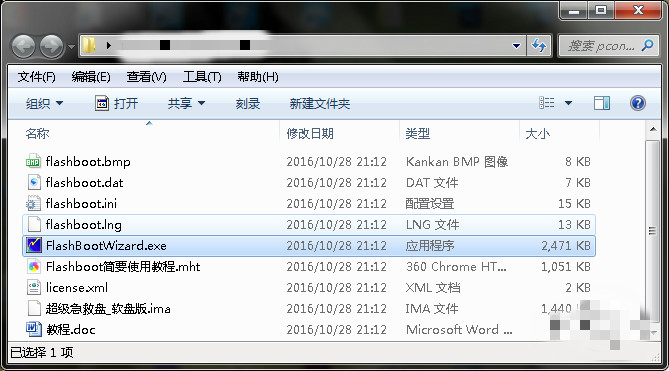Click 应用程序 type cell
The width and height of the screenshot is (669, 371).
[x=430, y=245]
